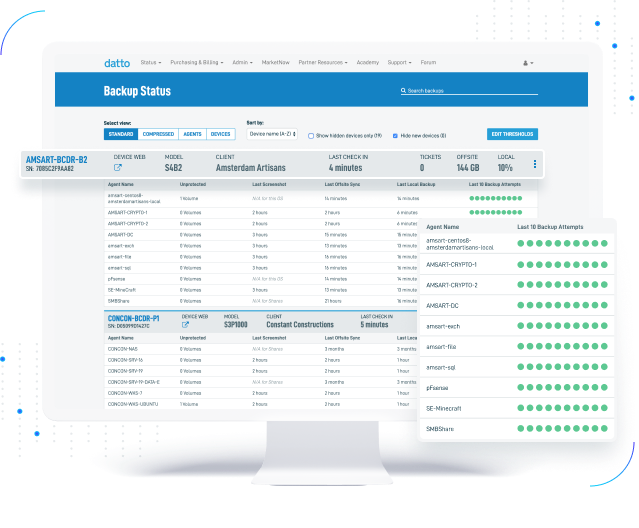
Task: Expand the Admin menu
Action: (242, 63)
